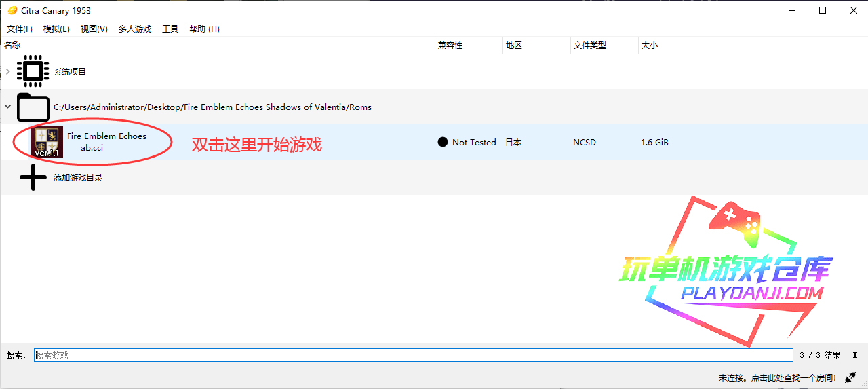Click the Roms folder icon
The width and height of the screenshot is (868, 389).
(x=33, y=107)
